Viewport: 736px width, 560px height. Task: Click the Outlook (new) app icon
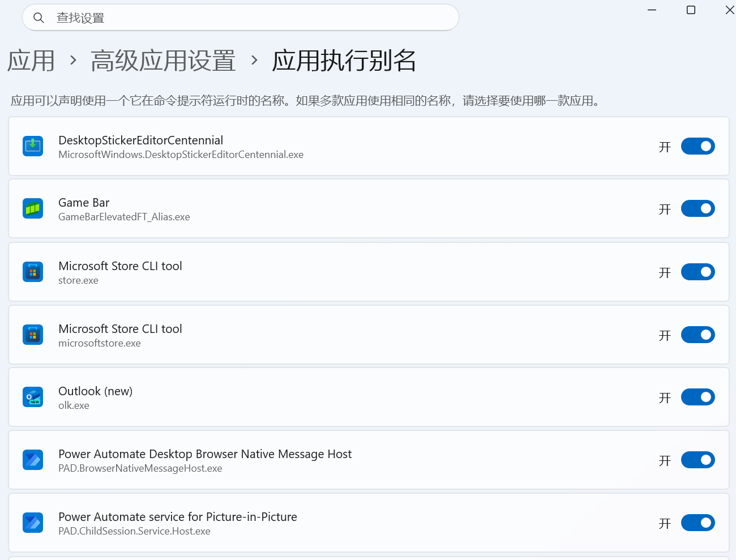(33, 397)
